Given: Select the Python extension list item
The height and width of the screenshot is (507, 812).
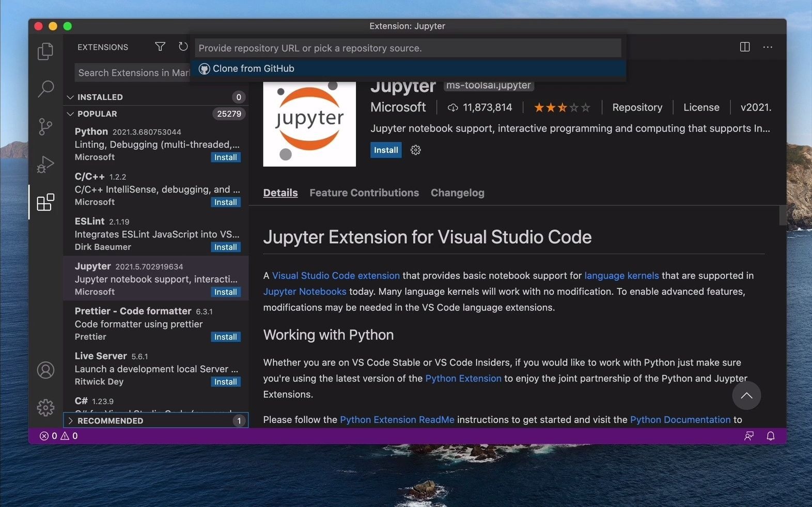Looking at the screenshot, I should (x=155, y=144).
